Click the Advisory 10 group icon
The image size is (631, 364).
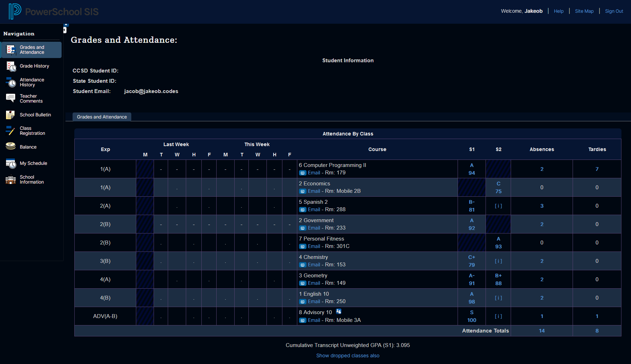(x=339, y=312)
